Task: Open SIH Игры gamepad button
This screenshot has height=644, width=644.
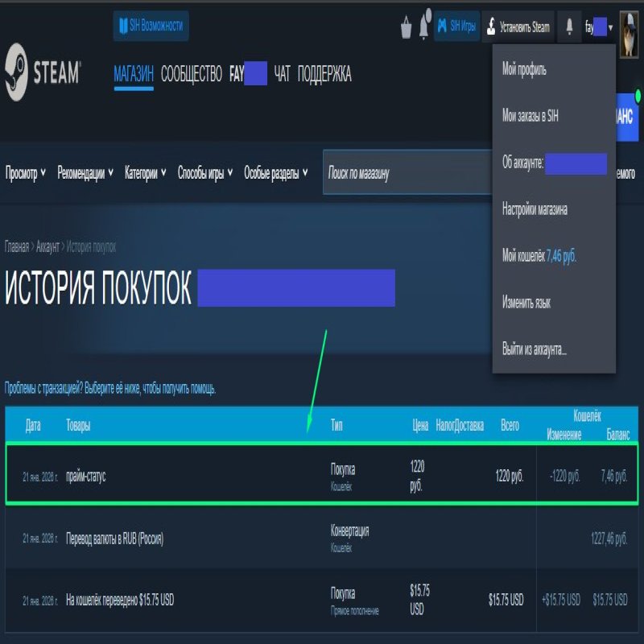Action: tap(456, 27)
